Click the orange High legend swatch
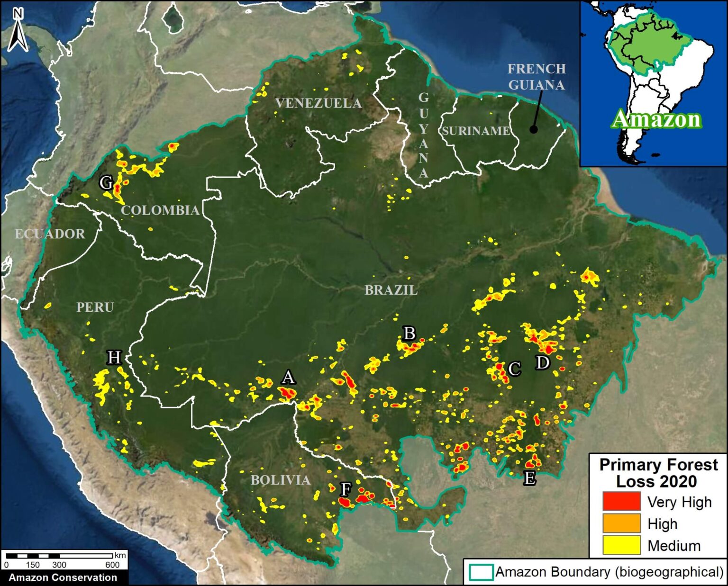 [x=621, y=523]
